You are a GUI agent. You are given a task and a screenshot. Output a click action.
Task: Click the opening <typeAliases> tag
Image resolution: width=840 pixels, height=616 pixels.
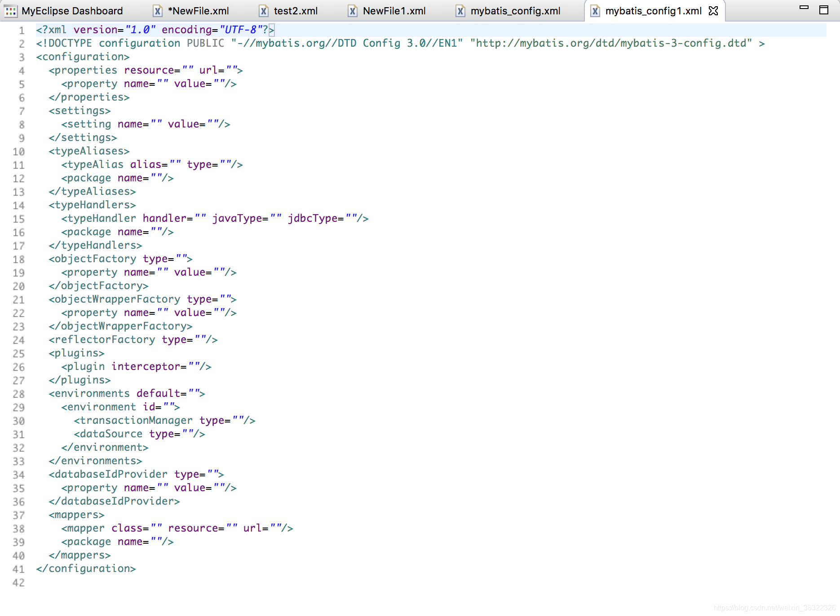[89, 151]
